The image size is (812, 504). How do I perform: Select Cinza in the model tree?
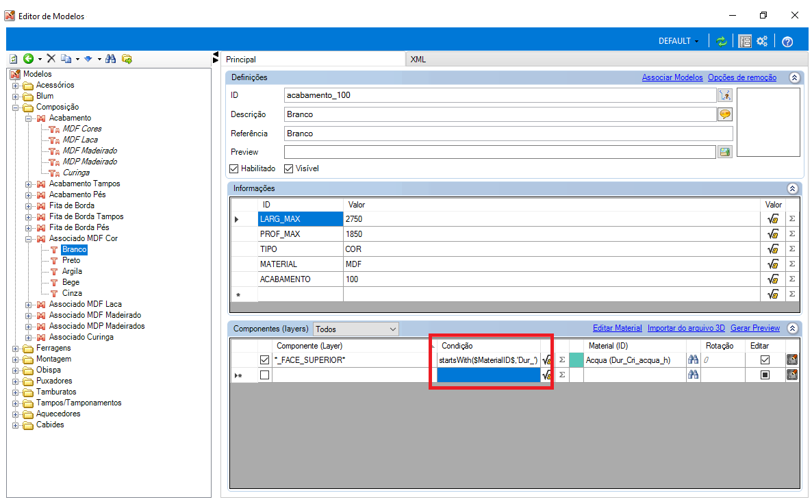(72, 294)
